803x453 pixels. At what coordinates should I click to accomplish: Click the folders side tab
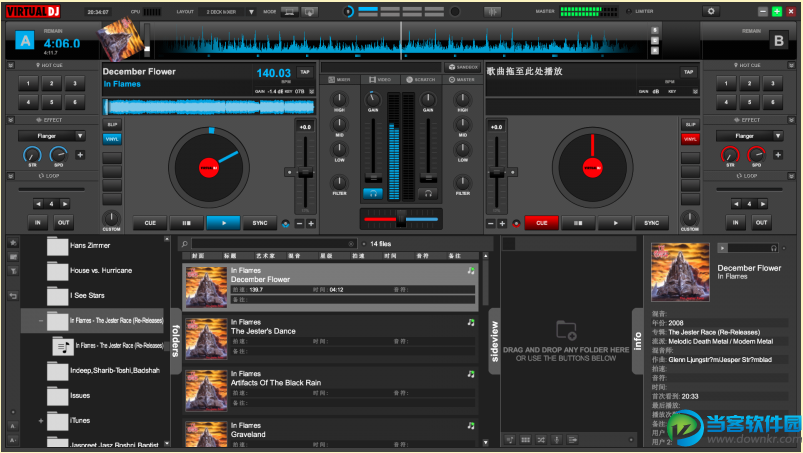[x=176, y=341]
